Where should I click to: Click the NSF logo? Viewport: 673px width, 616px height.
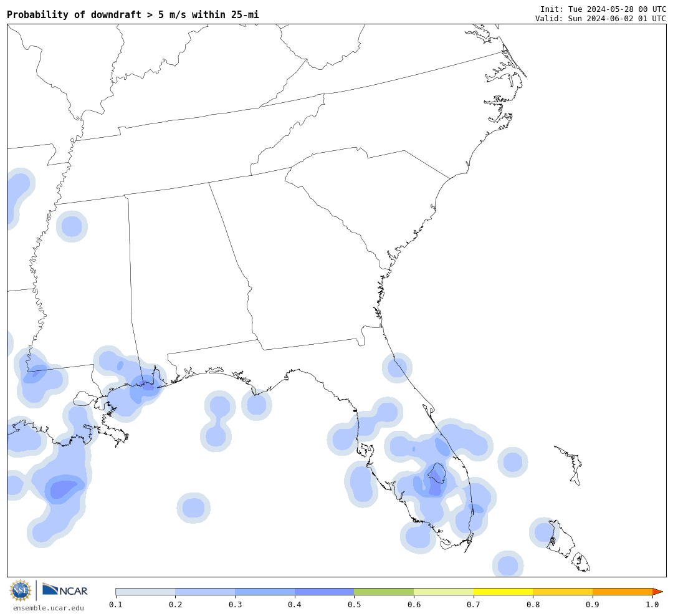pos(20,590)
